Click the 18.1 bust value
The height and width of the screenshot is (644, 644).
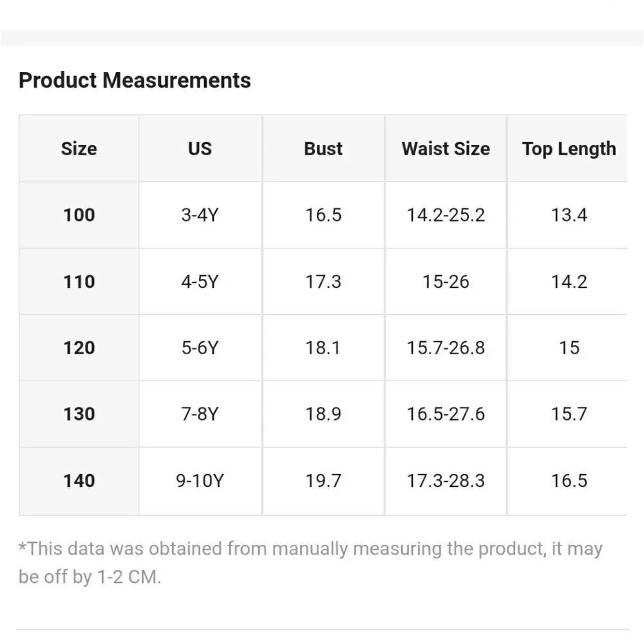tap(323, 348)
